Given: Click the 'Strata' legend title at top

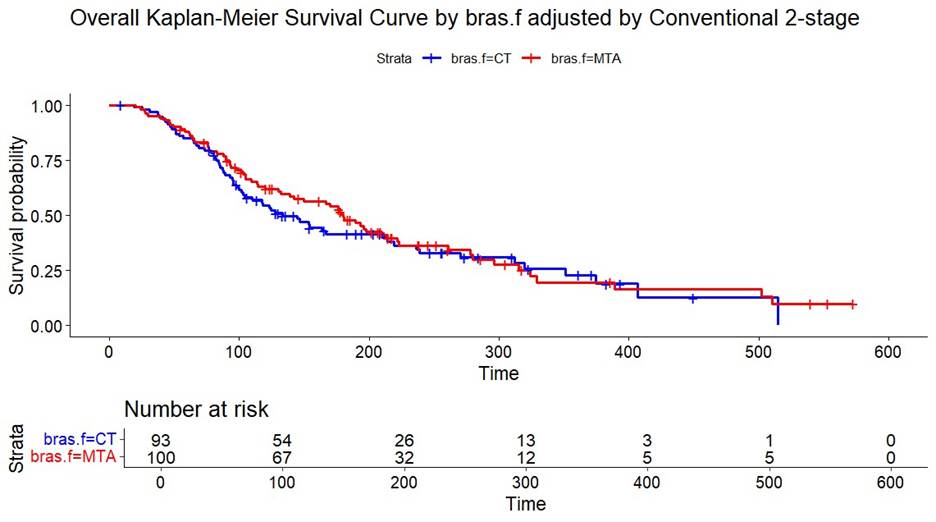Looking at the screenshot, I should 391,60.
